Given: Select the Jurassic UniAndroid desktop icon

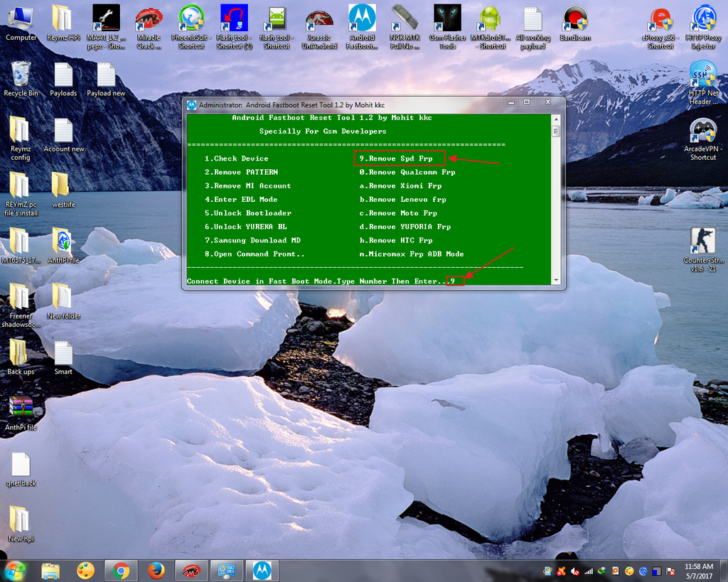Looking at the screenshot, I should [x=319, y=18].
